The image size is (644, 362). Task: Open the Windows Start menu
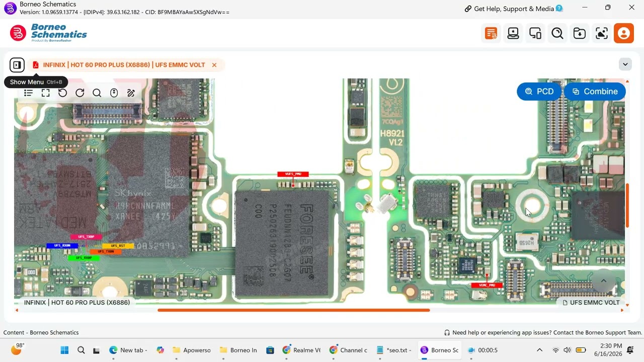(x=64, y=350)
